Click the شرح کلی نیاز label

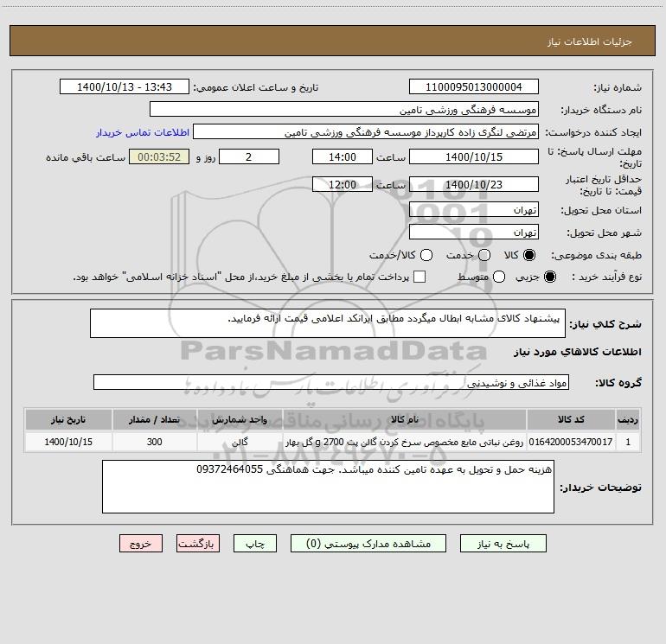605,324
